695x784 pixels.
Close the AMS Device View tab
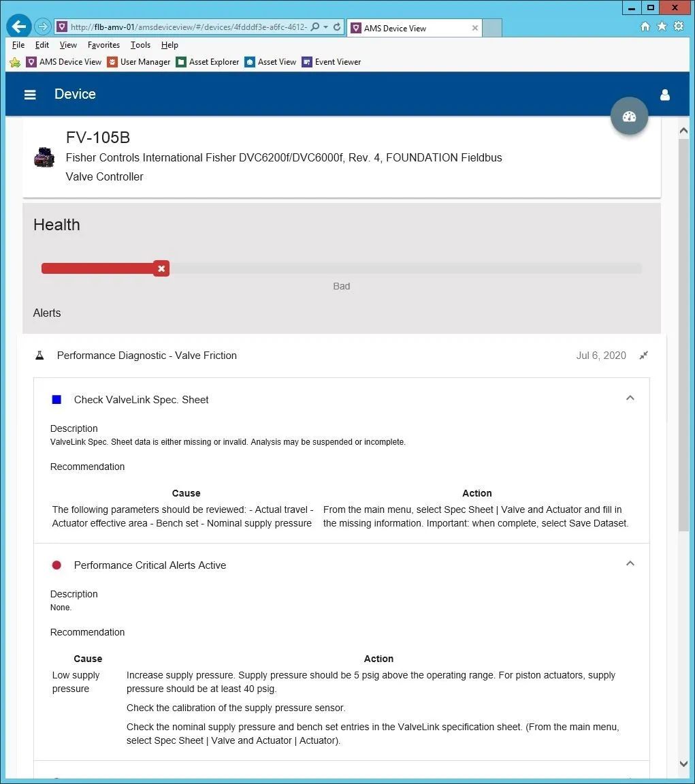point(474,28)
